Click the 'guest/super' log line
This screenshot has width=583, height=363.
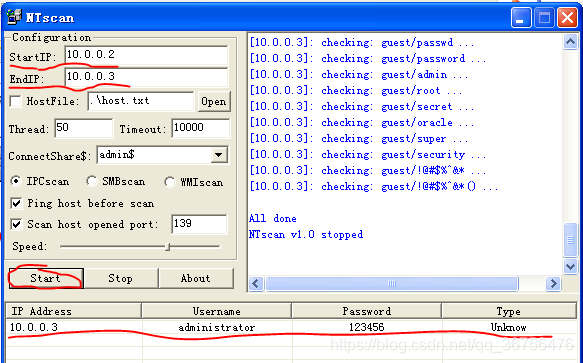point(359,138)
